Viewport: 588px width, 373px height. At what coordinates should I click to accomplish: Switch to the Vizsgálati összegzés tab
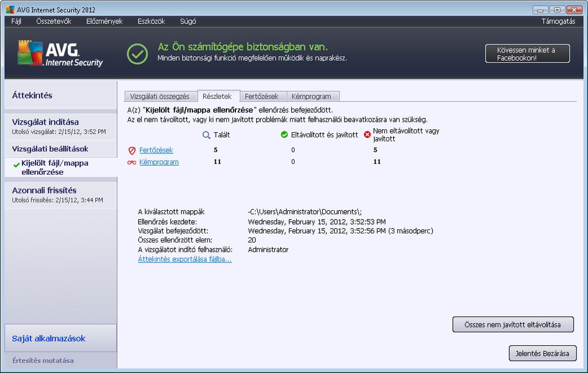click(x=161, y=97)
